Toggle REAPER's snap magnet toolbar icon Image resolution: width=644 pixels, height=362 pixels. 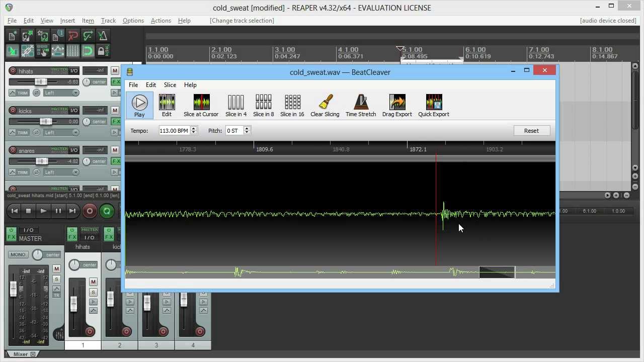(88, 51)
